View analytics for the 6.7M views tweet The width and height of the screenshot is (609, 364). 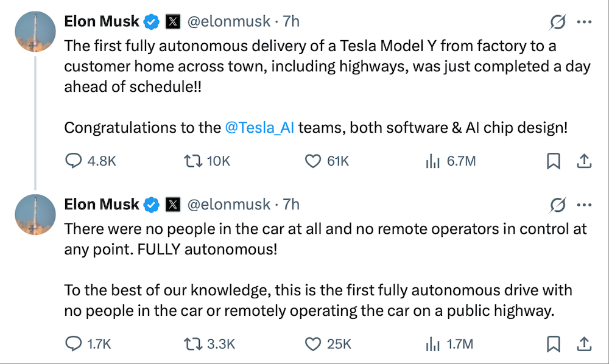coord(432,161)
